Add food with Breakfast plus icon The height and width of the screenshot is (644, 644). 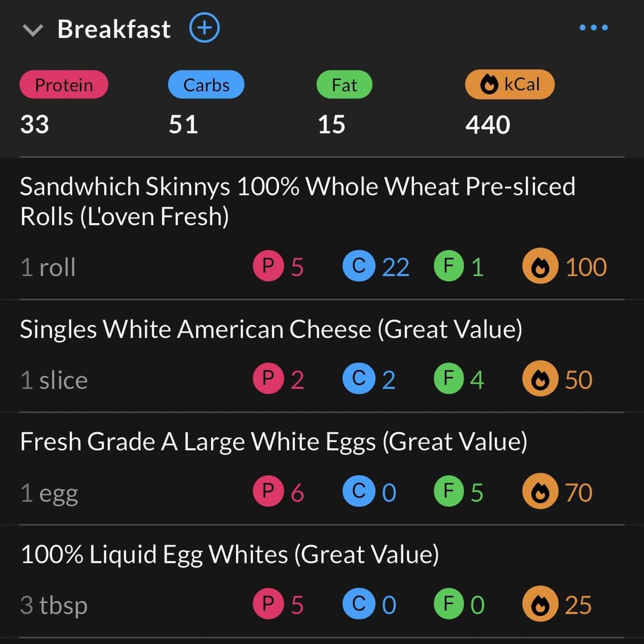click(205, 28)
